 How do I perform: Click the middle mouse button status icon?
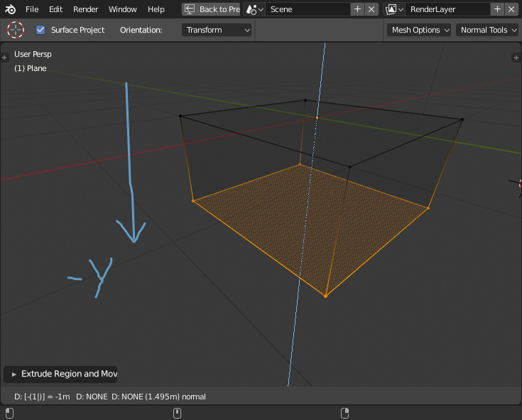click(x=177, y=413)
